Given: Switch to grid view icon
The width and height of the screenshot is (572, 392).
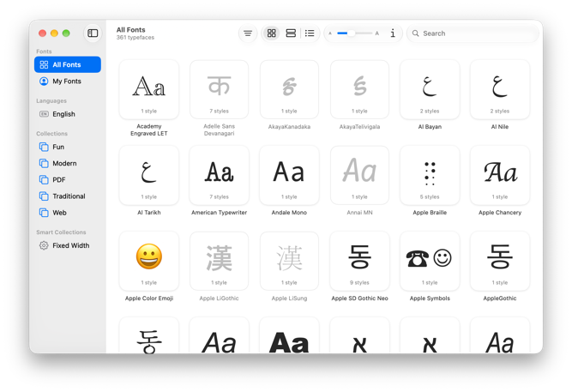Looking at the screenshot, I should (x=271, y=33).
